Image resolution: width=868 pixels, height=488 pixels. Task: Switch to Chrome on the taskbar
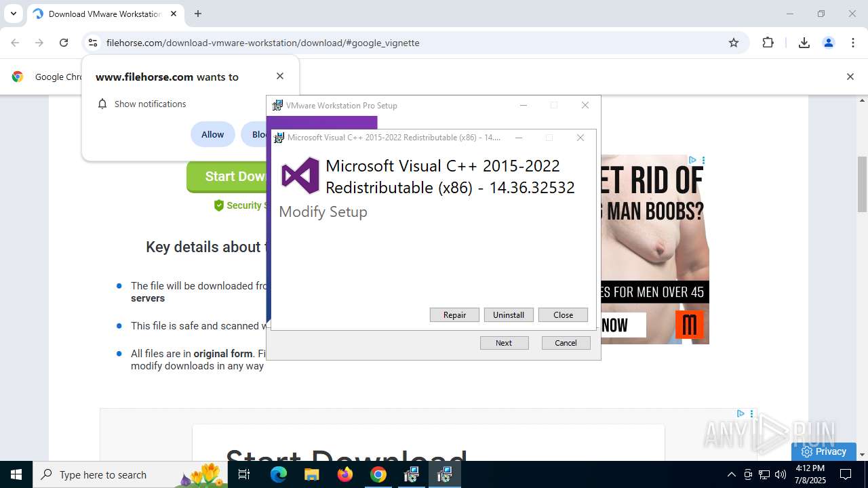(378, 474)
